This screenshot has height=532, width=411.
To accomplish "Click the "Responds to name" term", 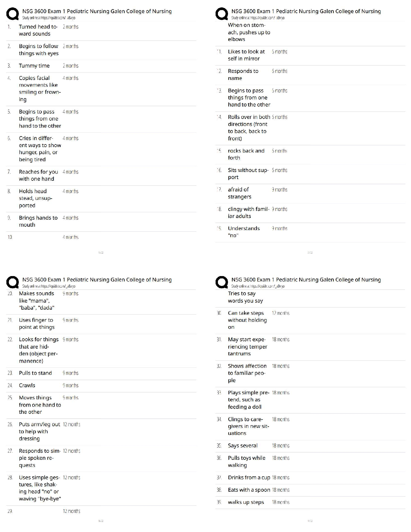I will pyautogui.click(x=243, y=75).
